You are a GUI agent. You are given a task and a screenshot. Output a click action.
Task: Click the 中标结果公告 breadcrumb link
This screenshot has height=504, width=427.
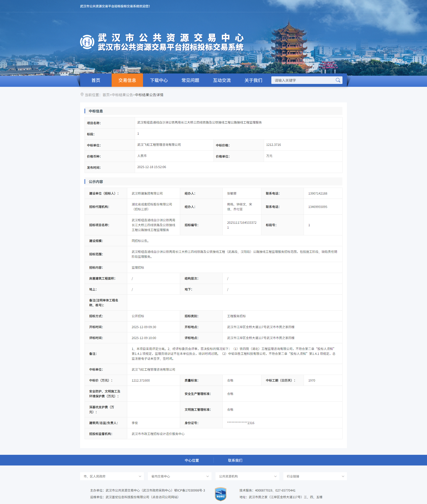tap(122, 95)
